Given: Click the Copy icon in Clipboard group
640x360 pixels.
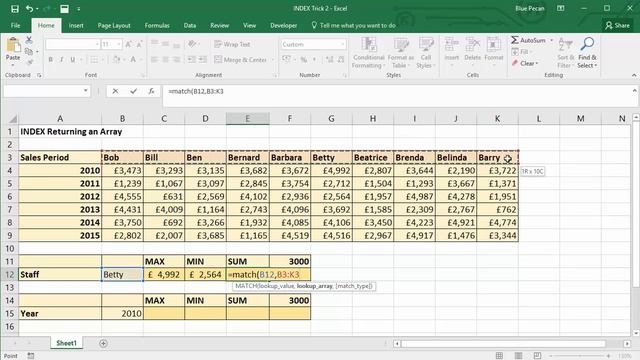Looking at the screenshot, I should tap(29, 51).
